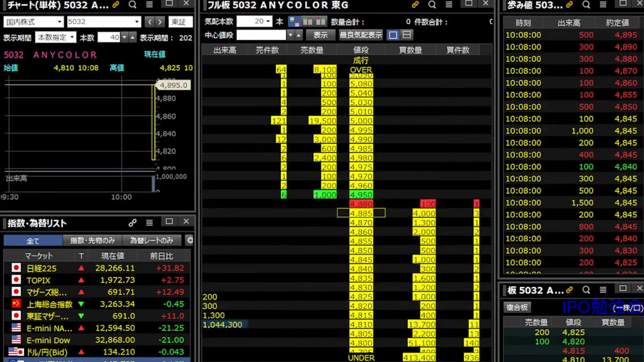
Task: Click the link icon in 指数・為替リスト header
Action: pos(132,223)
